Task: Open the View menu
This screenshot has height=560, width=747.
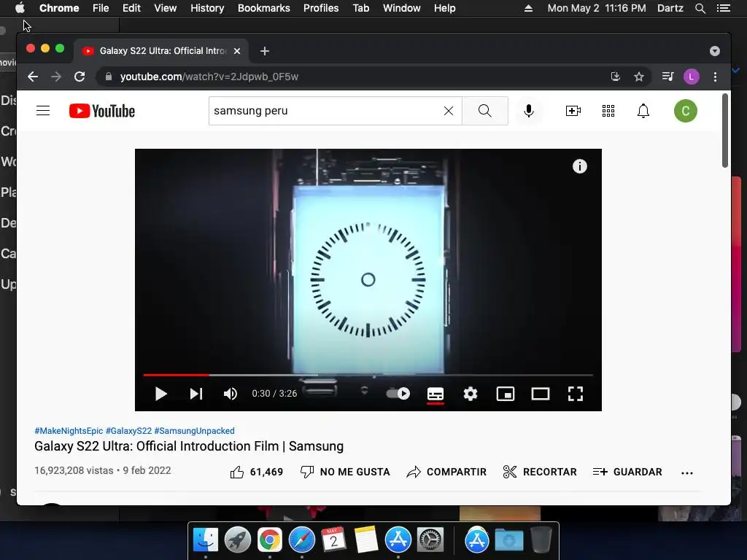Action: coord(166,8)
